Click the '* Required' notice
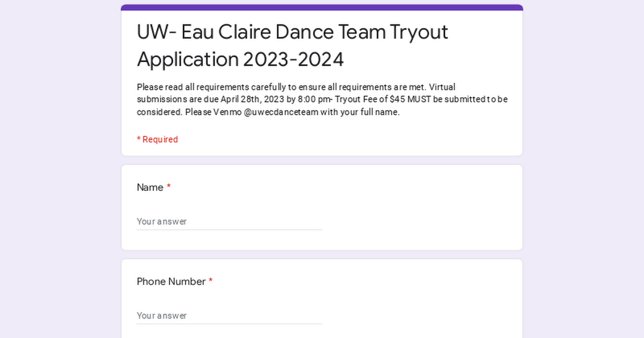Image resolution: width=644 pixels, height=338 pixels. [157, 139]
